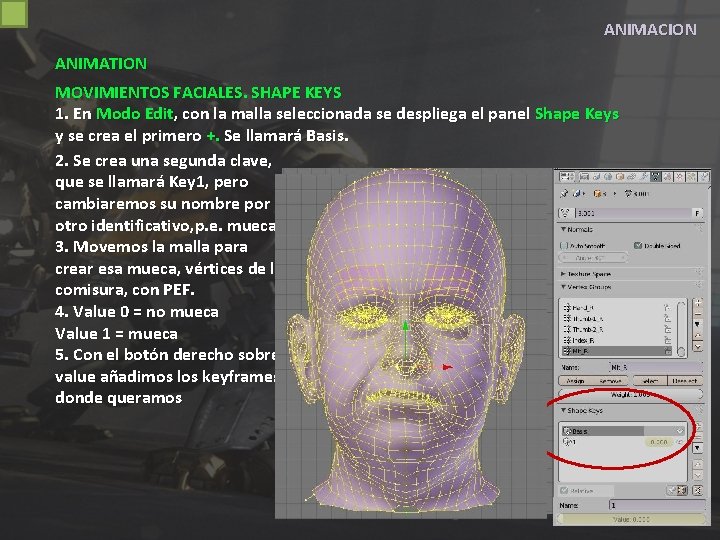Open the editor type selector in properties header
The image size is (720, 540).
[x=567, y=177]
